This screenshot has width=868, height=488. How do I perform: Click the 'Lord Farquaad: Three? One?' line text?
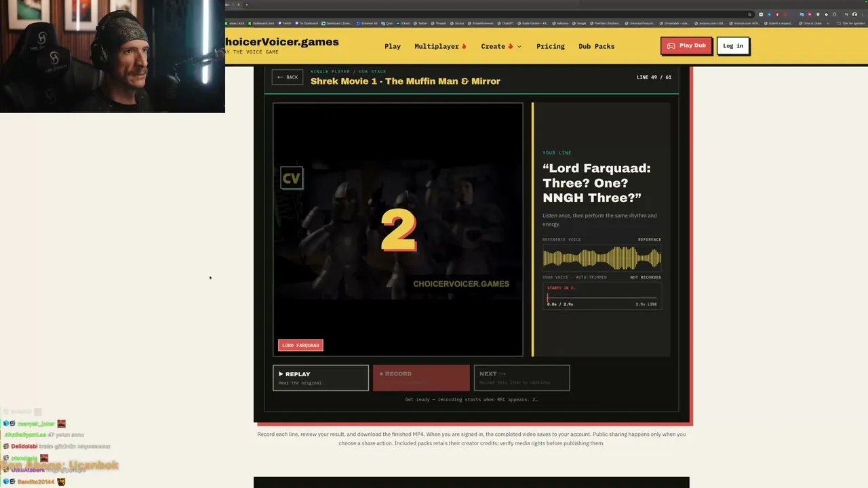click(x=597, y=182)
